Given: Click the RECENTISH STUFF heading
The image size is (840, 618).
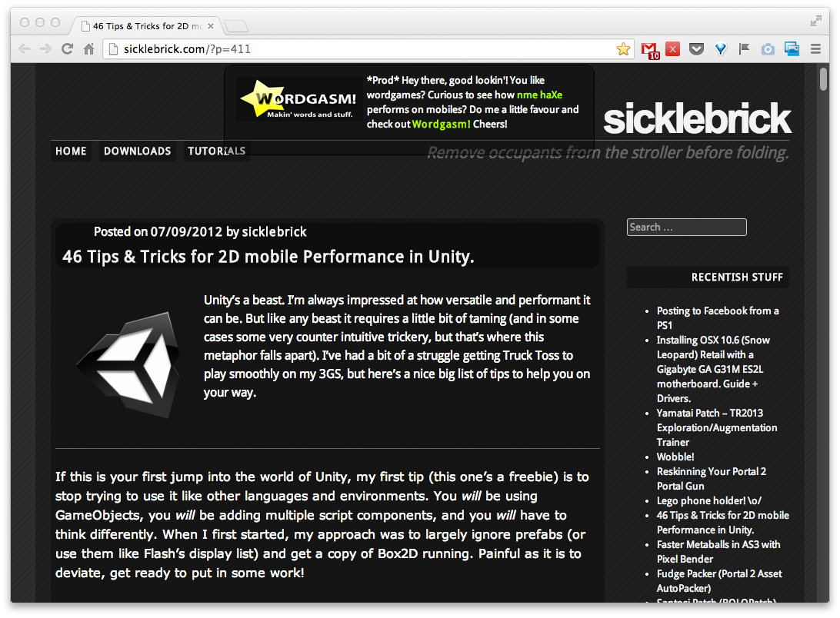Looking at the screenshot, I should tap(737, 277).
